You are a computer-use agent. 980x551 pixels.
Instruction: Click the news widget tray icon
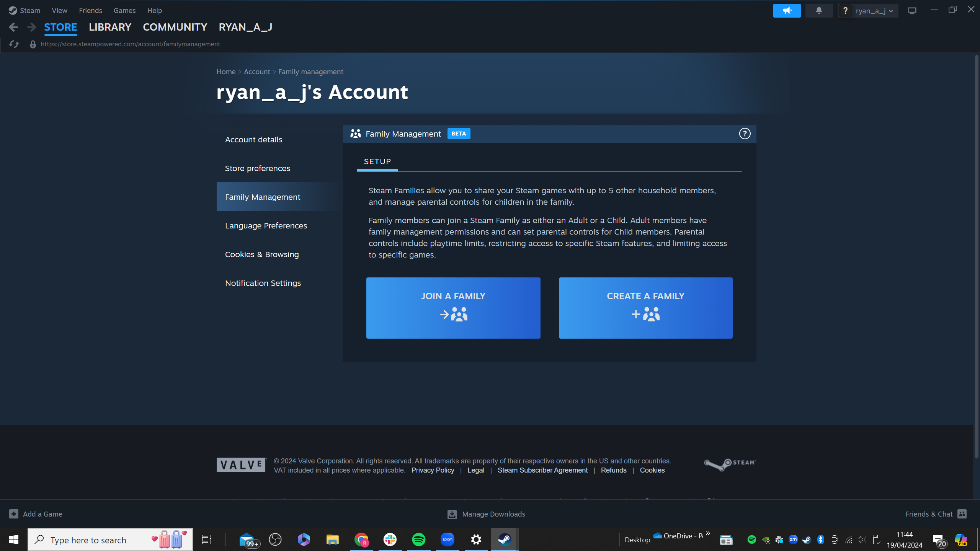tap(726, 540)
